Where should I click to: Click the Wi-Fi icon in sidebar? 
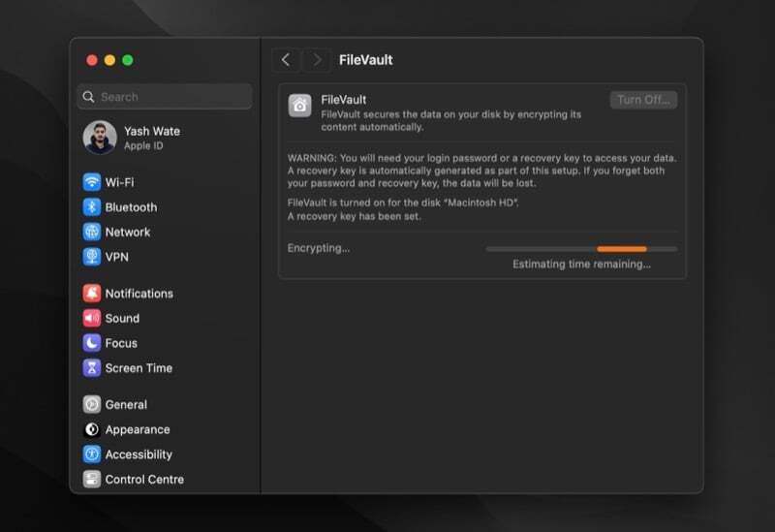click(92, 182)
